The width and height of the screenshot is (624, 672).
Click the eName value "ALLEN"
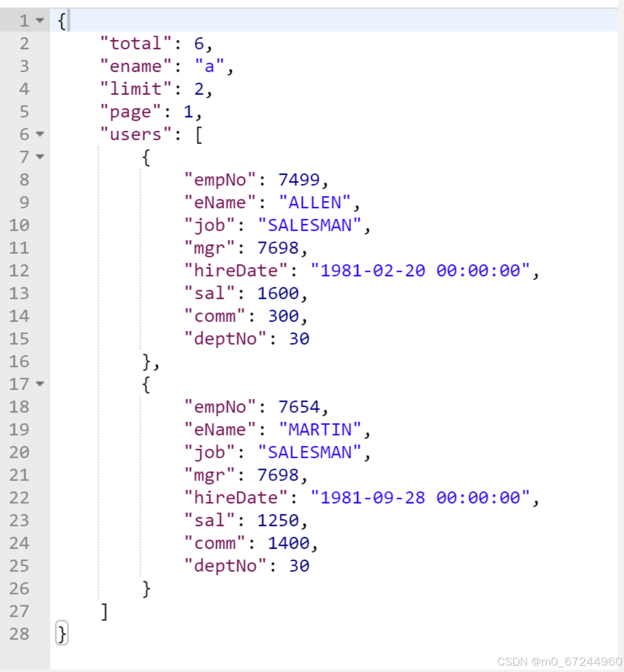(x=314, y=202)
